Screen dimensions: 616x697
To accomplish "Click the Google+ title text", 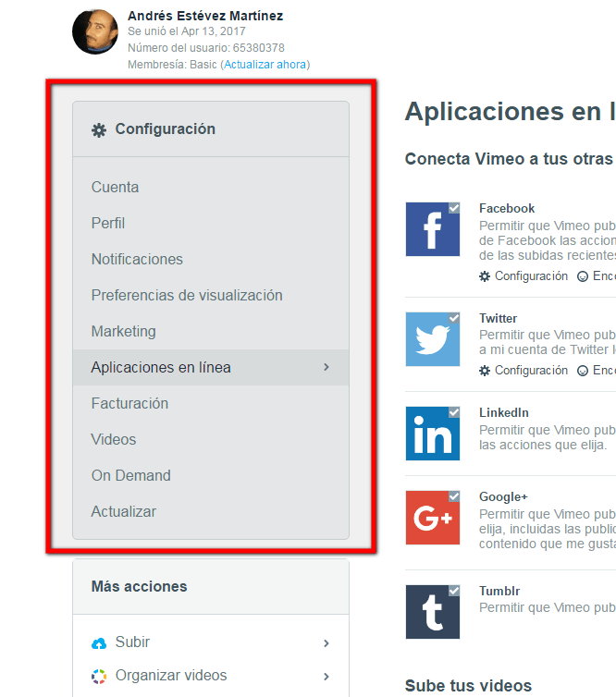I will (x=503, y=496).
